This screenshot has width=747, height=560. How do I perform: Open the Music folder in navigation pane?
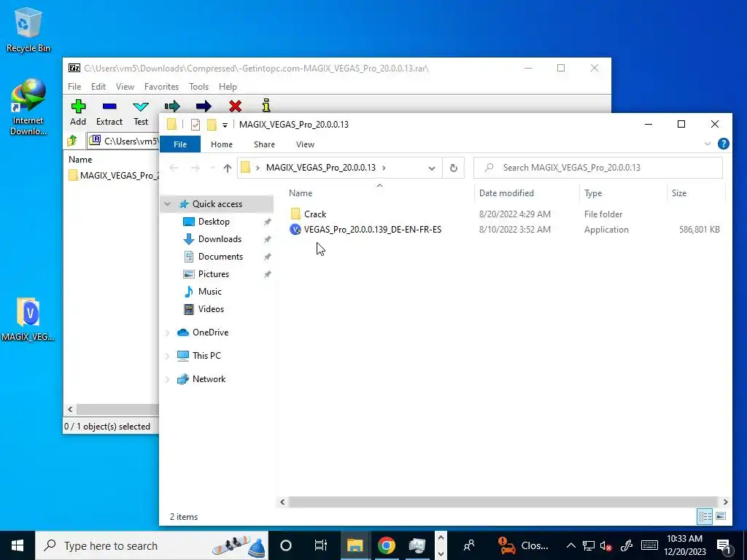(209, 292)
